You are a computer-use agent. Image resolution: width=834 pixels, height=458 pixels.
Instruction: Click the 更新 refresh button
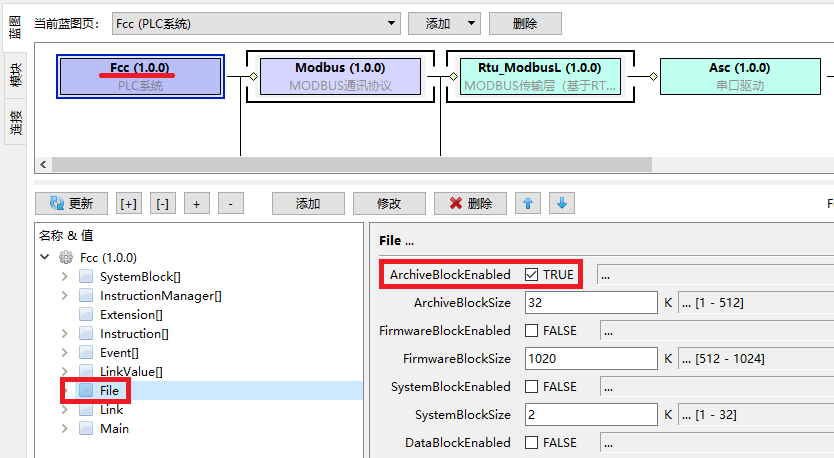[x=71, y=203]
